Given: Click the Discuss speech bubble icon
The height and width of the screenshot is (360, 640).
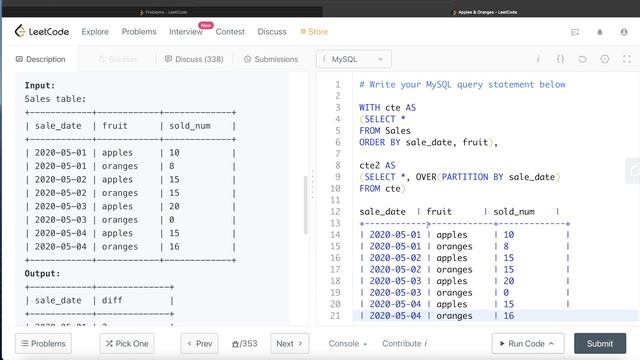Looking at the screenshot, I should pyautogui.click(x=168, y=59).
